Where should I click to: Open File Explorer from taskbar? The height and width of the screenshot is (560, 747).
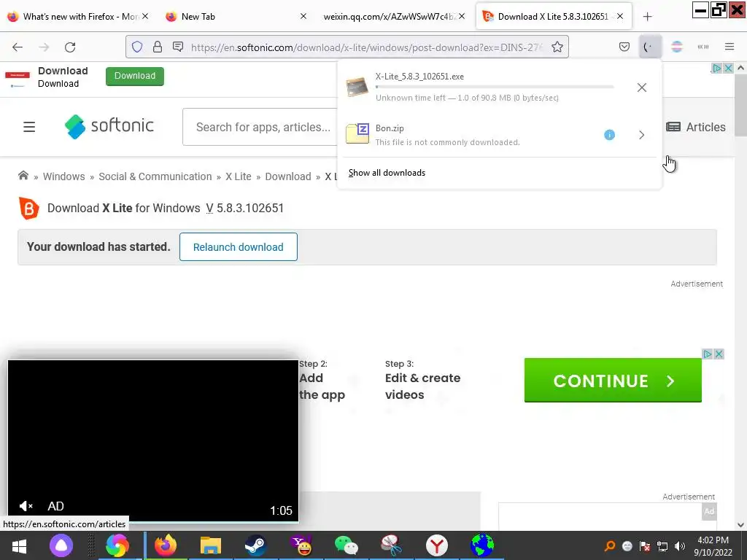point(211,545)
